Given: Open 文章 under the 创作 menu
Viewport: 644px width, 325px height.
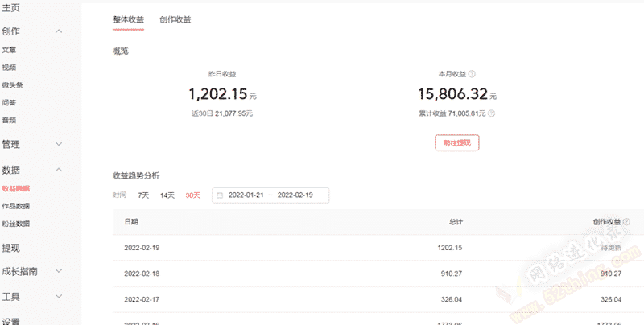Looking at the screenshot, I should click(x=9, y=50).
